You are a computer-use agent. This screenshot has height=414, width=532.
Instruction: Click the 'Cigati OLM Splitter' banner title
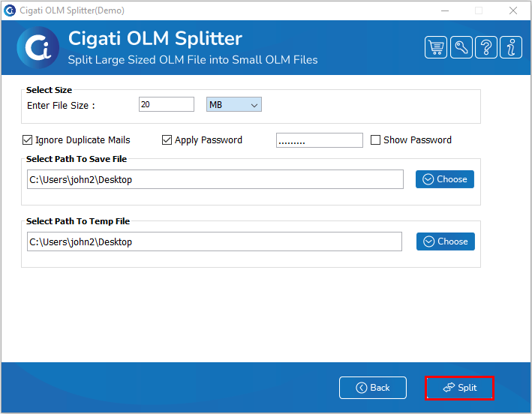[x=155, y=38]
